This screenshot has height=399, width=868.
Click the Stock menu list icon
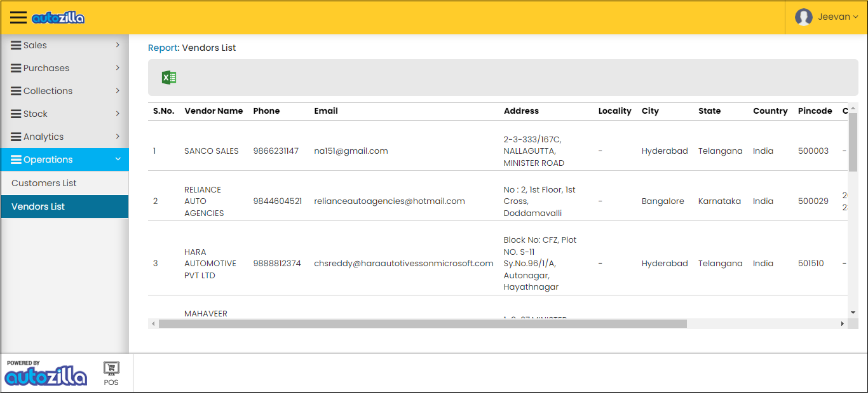click(x=17, y=114)
